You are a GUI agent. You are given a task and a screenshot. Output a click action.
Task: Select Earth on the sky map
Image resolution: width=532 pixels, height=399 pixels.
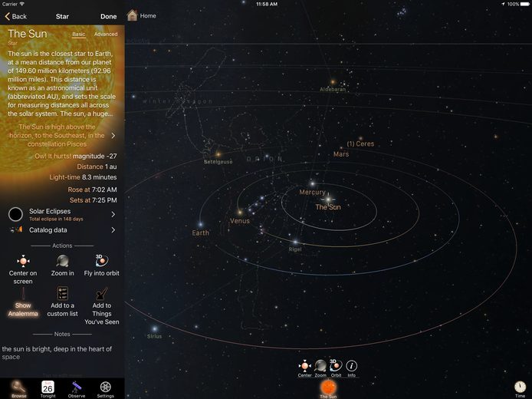(201, 225)
